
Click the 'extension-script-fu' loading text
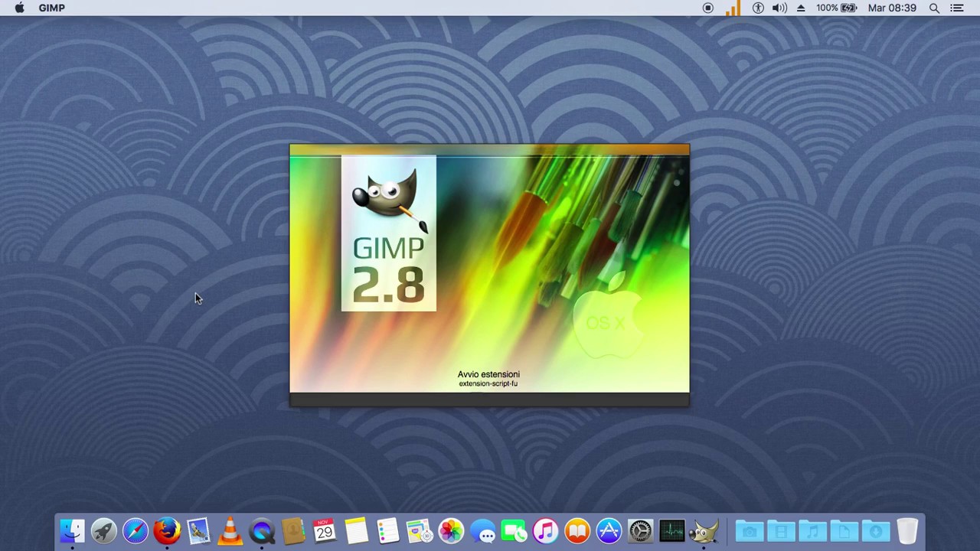(x=488, y=383)
